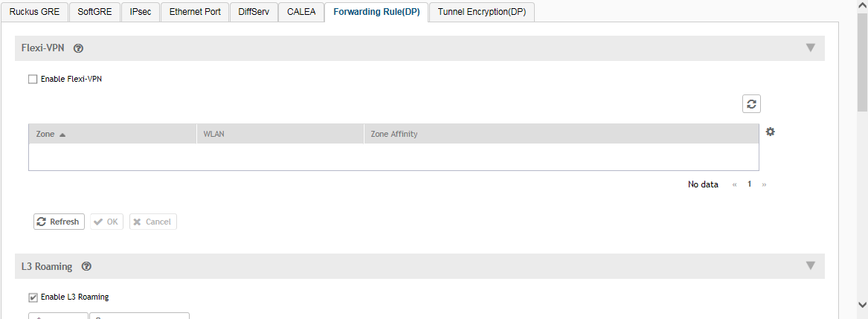
Task: Sort by Zone column arrow
Action: [x=62, y=135]
